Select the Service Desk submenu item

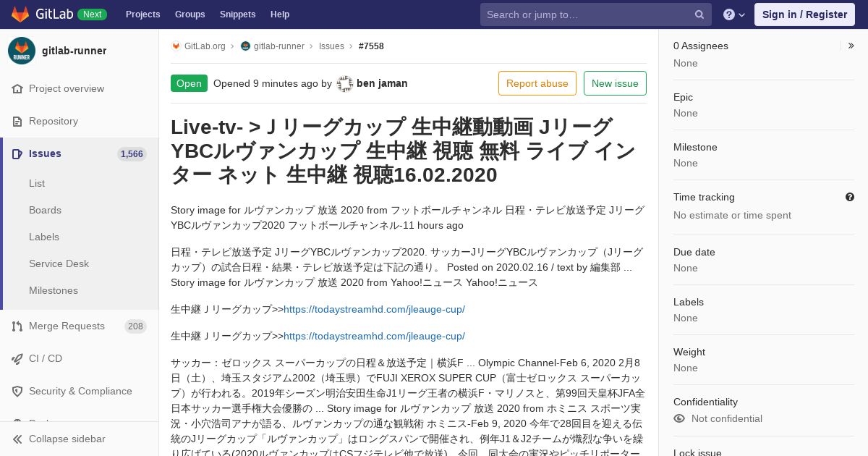pyautogui.click(x=59, y=263)
